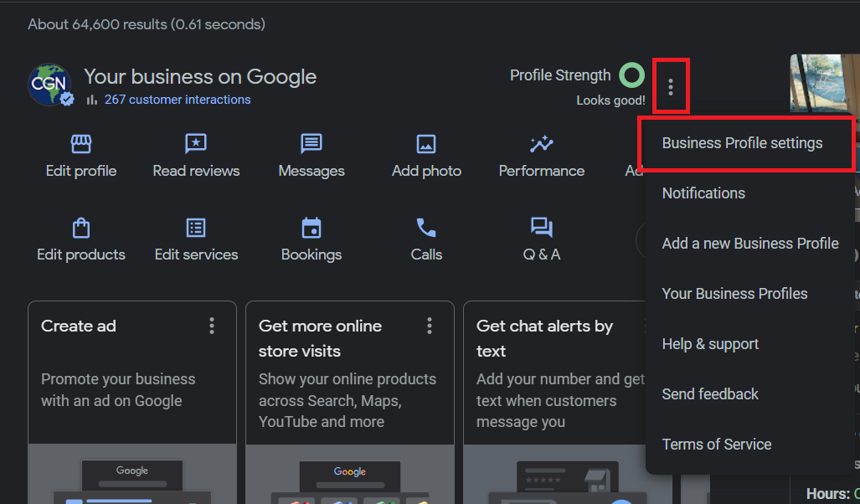Viewport: 860px width, 504px height.
Task: Open the 267 customer interactions link
Action: [178, 100]
